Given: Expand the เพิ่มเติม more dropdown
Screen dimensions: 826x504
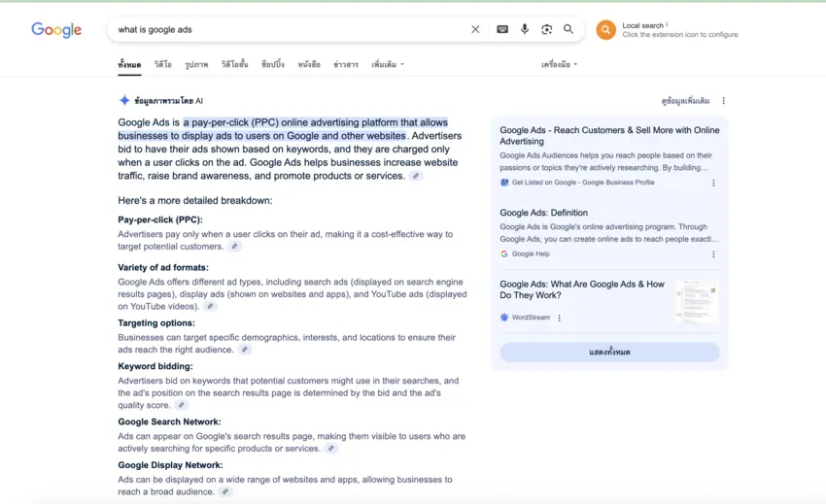Looking at the screenshot, I should click(x=388, y=64).
